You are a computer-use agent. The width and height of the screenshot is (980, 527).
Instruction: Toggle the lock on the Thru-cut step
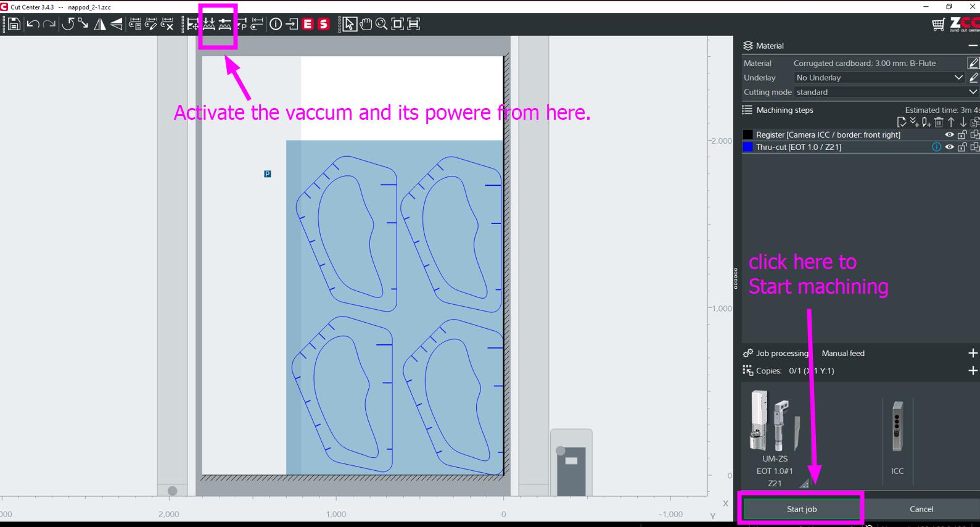coord(962,147)
